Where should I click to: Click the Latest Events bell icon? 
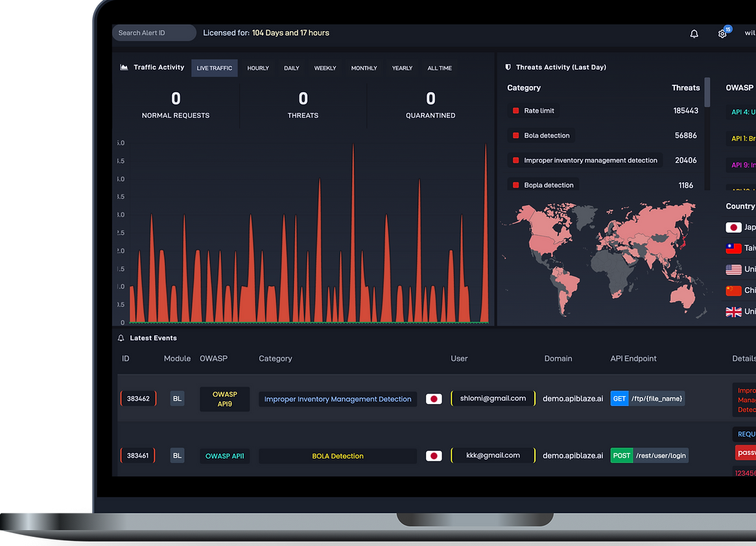(x=121, y=338)
